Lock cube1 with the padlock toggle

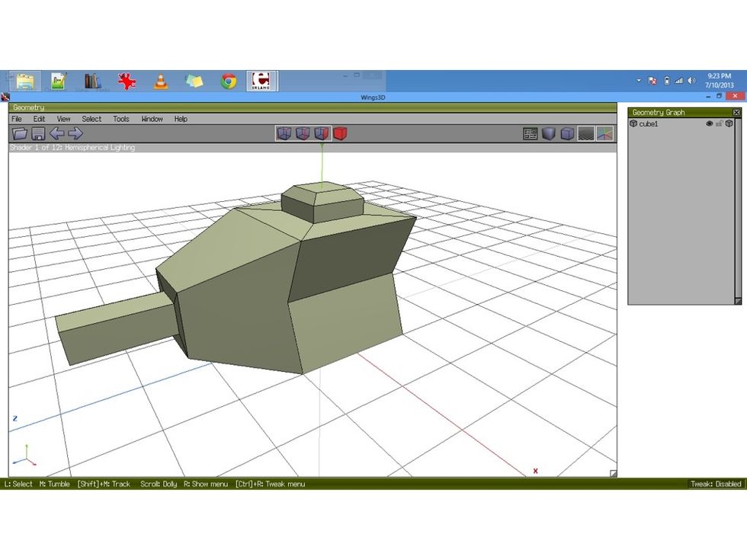point(720,123)
